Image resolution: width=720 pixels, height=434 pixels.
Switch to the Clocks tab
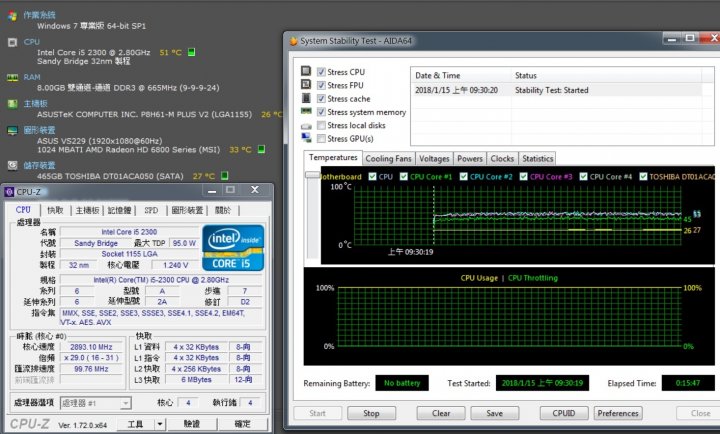(x=502, y=158)
